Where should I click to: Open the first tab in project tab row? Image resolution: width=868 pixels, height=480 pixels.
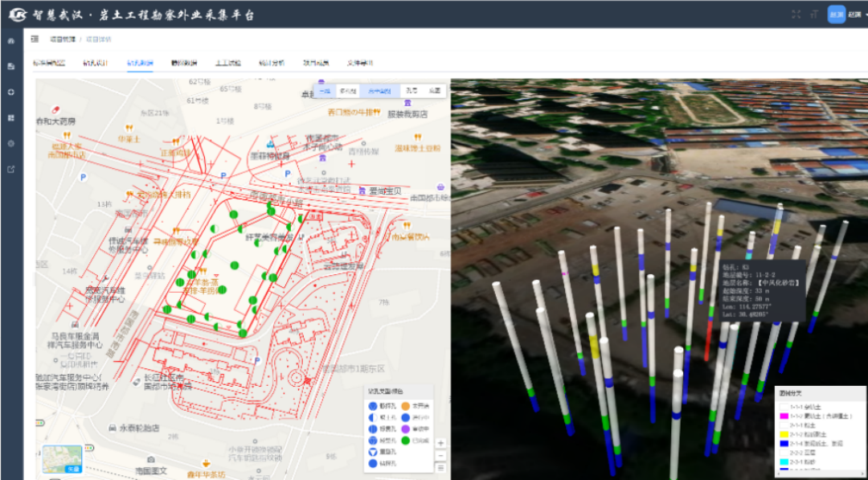(49, 63)
